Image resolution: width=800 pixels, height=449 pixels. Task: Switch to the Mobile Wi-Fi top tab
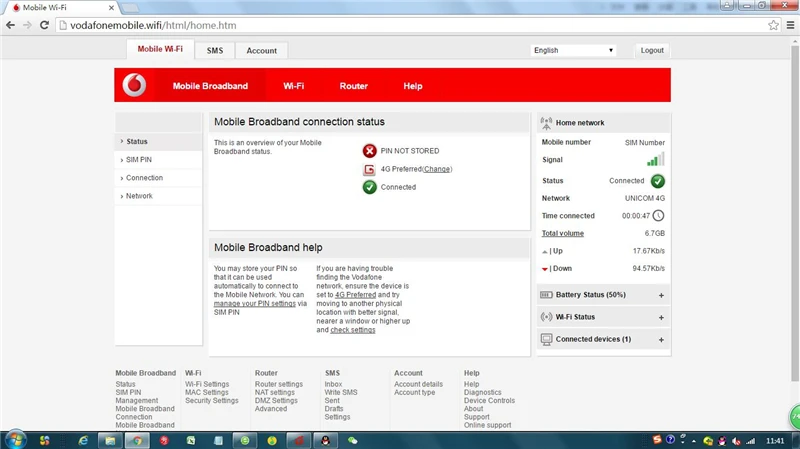click(160, 49)
